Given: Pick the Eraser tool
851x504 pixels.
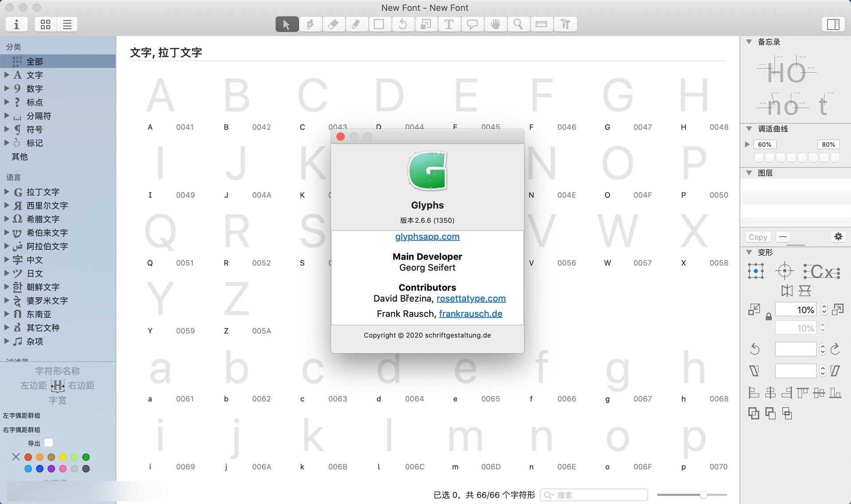Looking at the screenshot, I should click(x=333, y=24).
